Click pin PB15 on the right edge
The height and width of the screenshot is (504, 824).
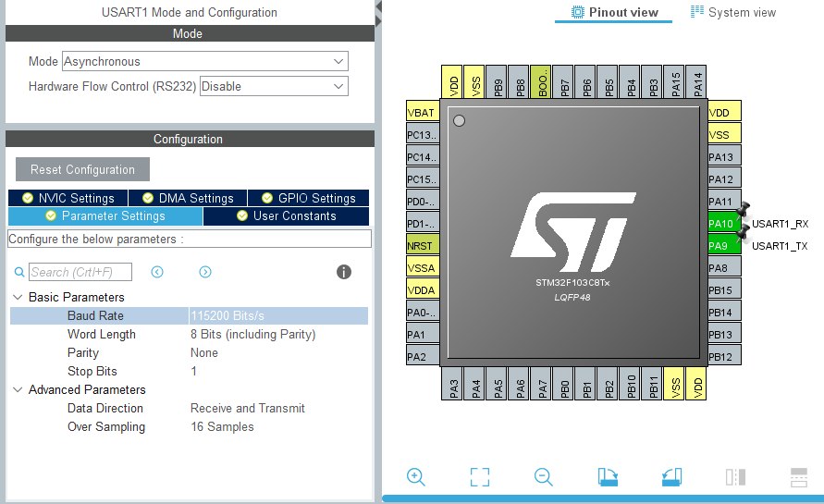pos(724,290)
